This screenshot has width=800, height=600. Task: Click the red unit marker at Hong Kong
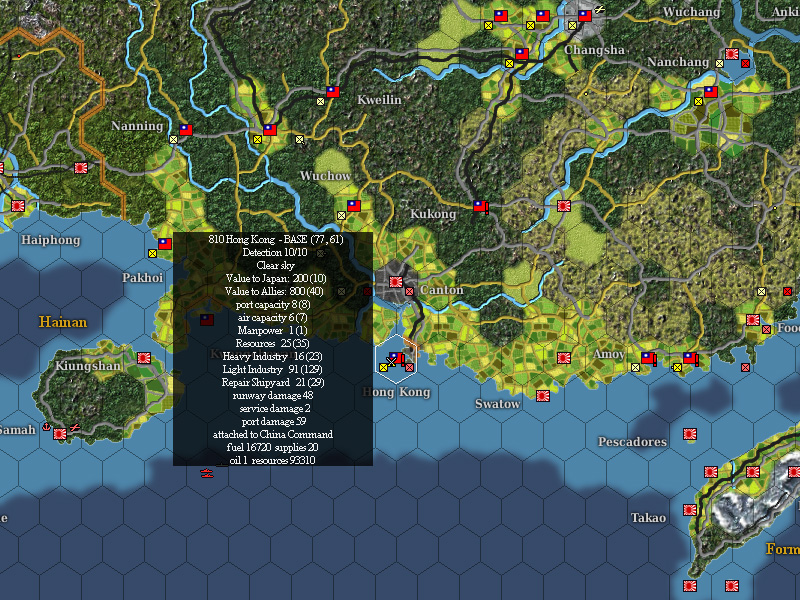409,367
